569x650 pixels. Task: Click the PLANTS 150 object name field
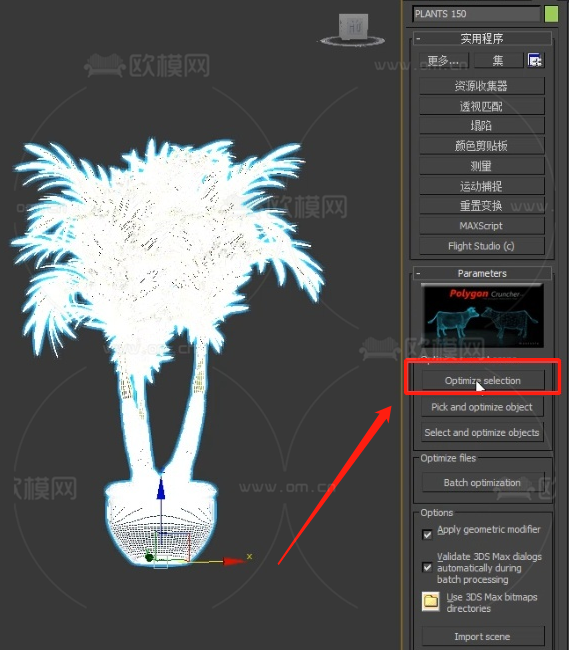click(x=477, y=14)
